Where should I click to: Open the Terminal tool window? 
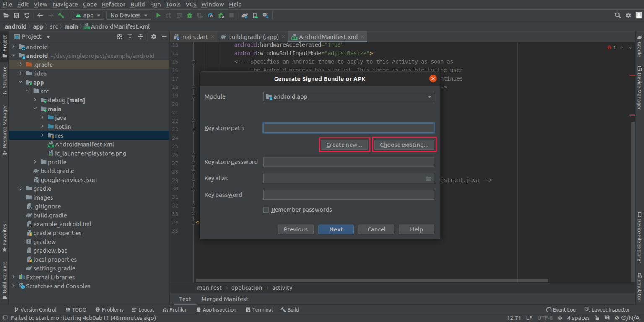259,310
